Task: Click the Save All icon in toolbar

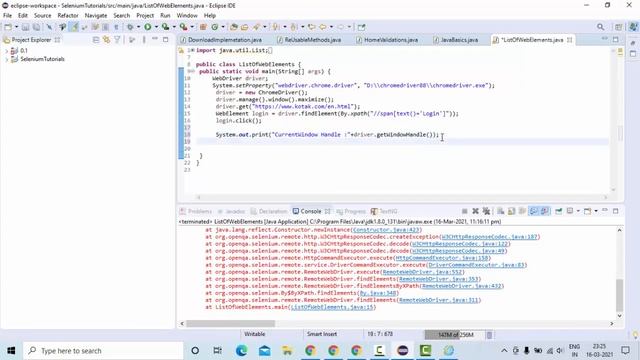Action: click(x=36, y=27)
